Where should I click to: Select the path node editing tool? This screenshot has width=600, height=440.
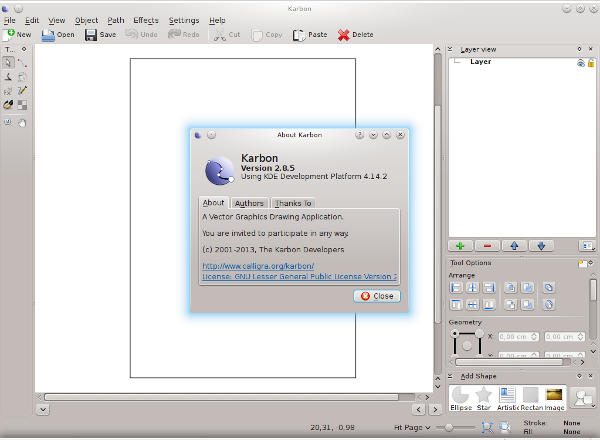tap(22, 63)
